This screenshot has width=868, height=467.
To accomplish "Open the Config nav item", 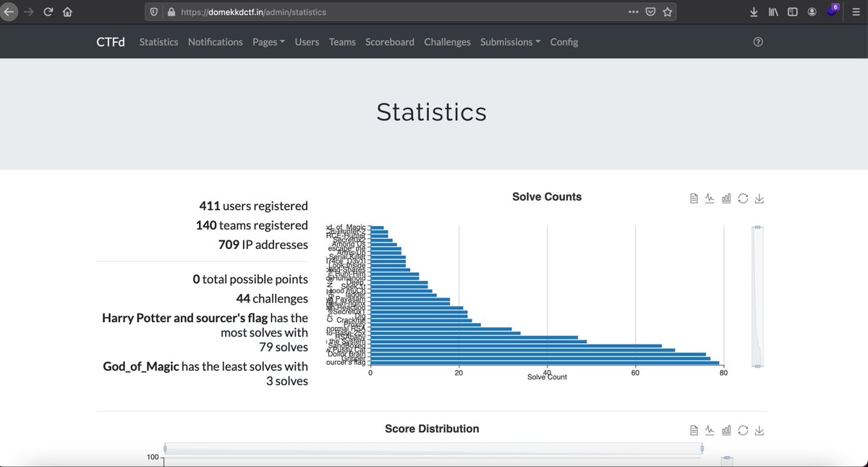I will pos(563,42).
